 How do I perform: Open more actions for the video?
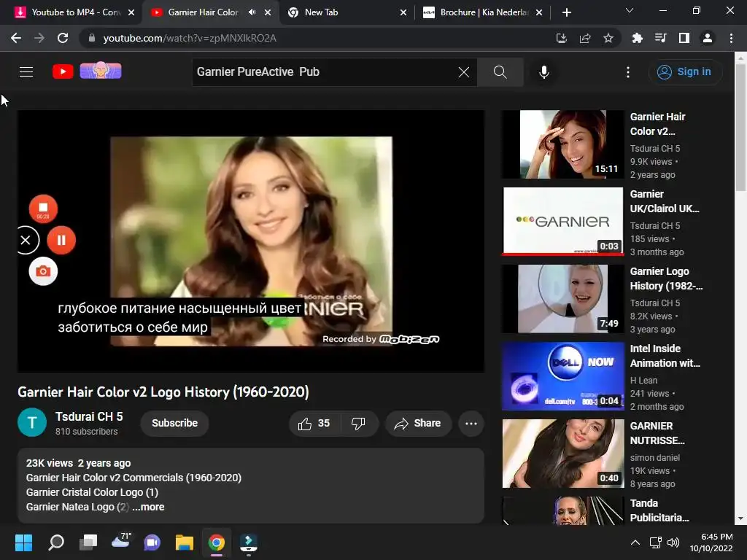click(x=471, y=424)
